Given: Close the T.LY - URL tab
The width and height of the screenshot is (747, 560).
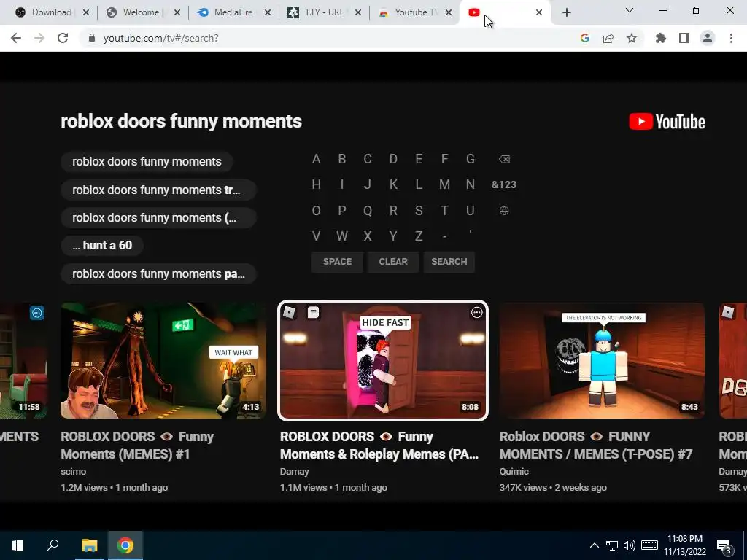Looking at the screenshot, I should pos(358,13).
